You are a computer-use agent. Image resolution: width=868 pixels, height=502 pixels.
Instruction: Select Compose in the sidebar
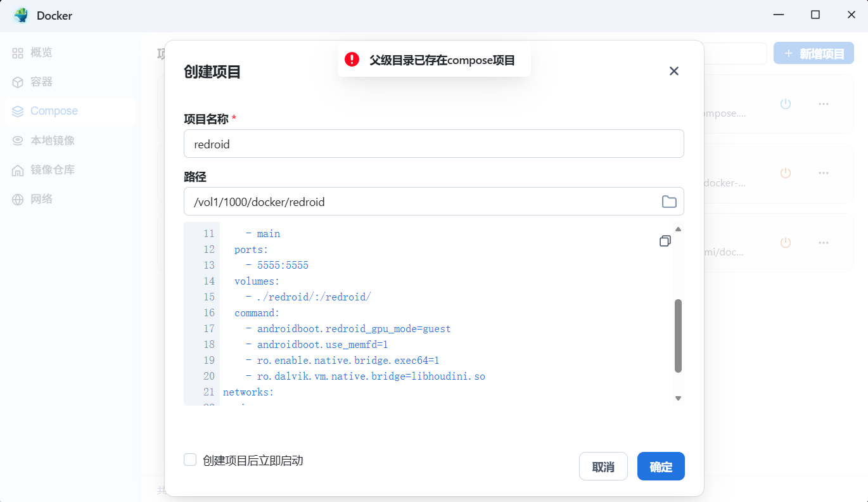pyautogui.click(x=70, y=111)
